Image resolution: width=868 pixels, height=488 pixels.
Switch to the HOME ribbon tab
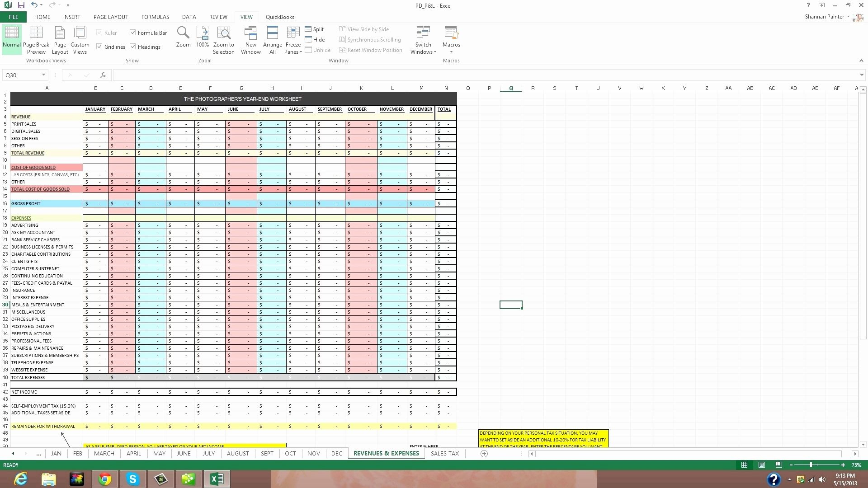(42, 17)
